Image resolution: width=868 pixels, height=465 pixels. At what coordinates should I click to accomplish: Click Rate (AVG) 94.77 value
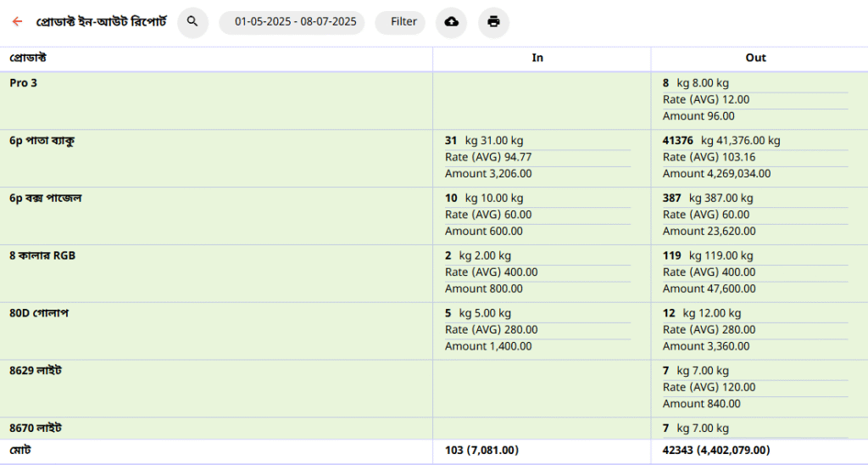(488, 157)
